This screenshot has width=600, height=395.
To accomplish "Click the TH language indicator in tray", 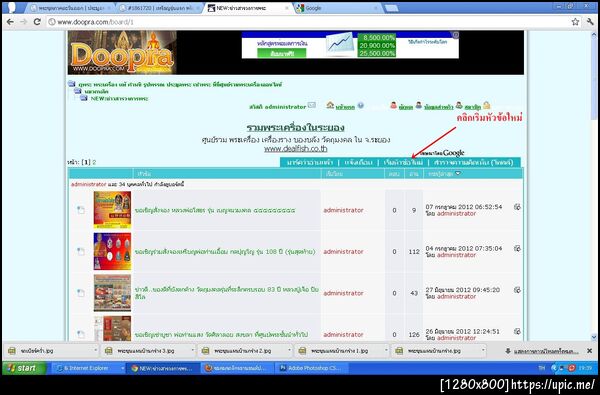I will tap(541, 368).
